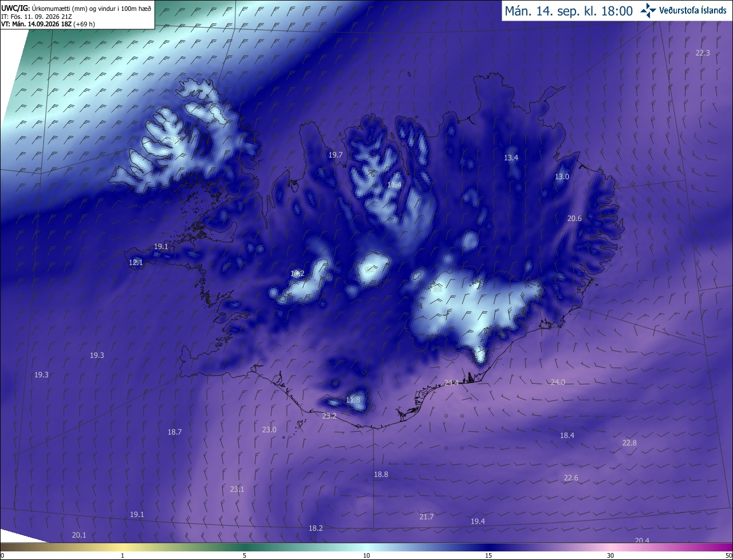Click the UWC/IG forecast info box
This screenshot has width=733, height=560.
click(77, 14)
